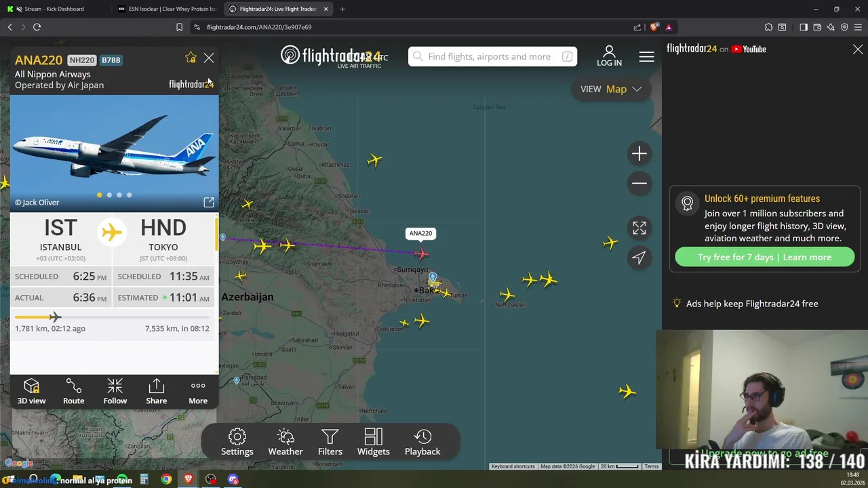The image size is (868, 488).
Task: Open the hamburger main menu
Action: 647,57
